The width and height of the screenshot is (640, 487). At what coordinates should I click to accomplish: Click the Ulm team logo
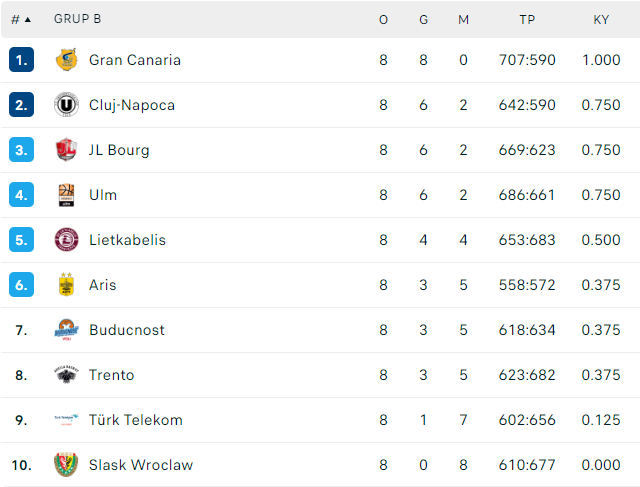pyautogui.click(x=66, y=195)
